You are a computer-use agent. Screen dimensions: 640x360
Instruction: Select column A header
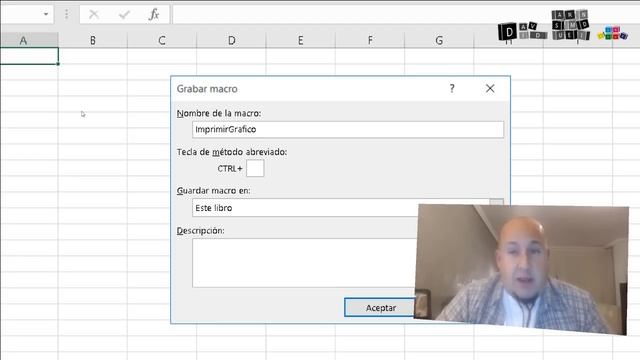click(29, 40)
